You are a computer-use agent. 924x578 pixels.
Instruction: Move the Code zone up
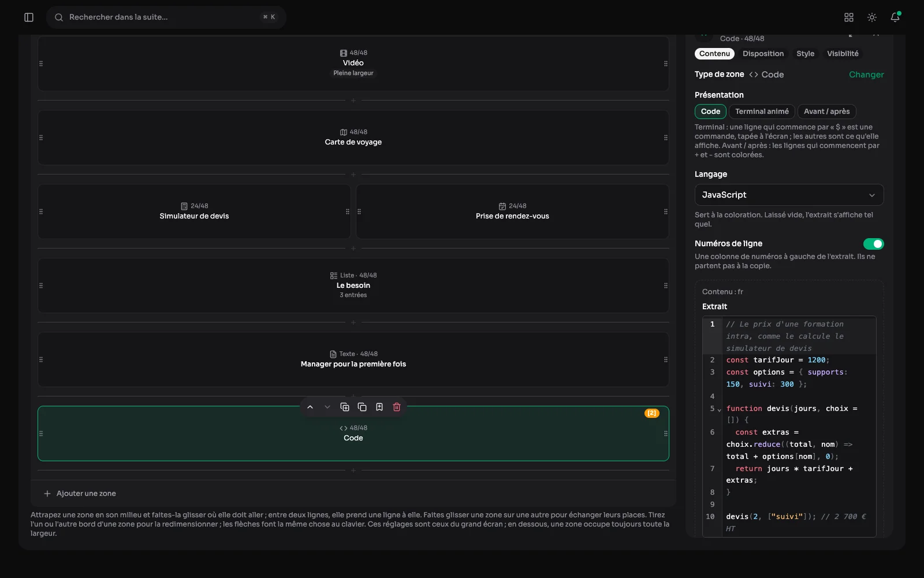point(310,407)
